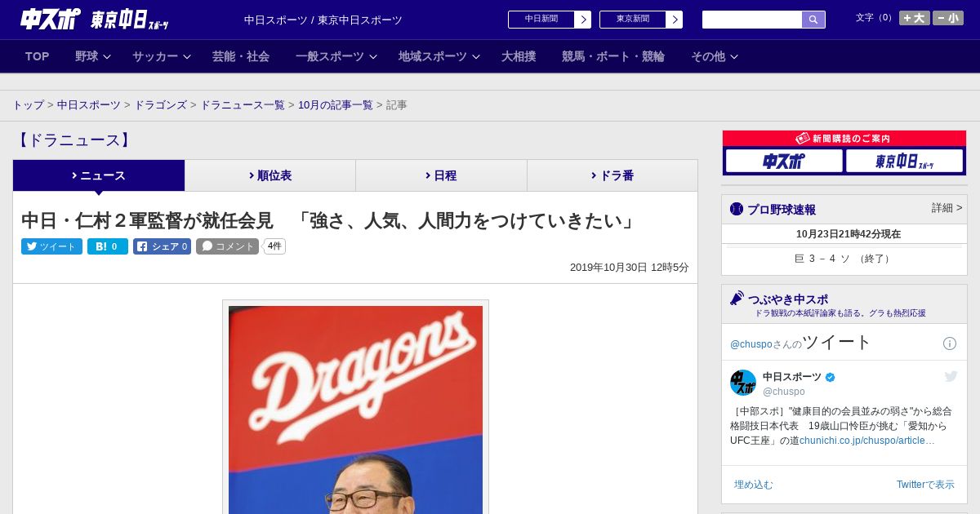The height and width of the screenshot is (514, 980).
Task: Select the ドラ番 tab
Action: click(x=612, y=175)
